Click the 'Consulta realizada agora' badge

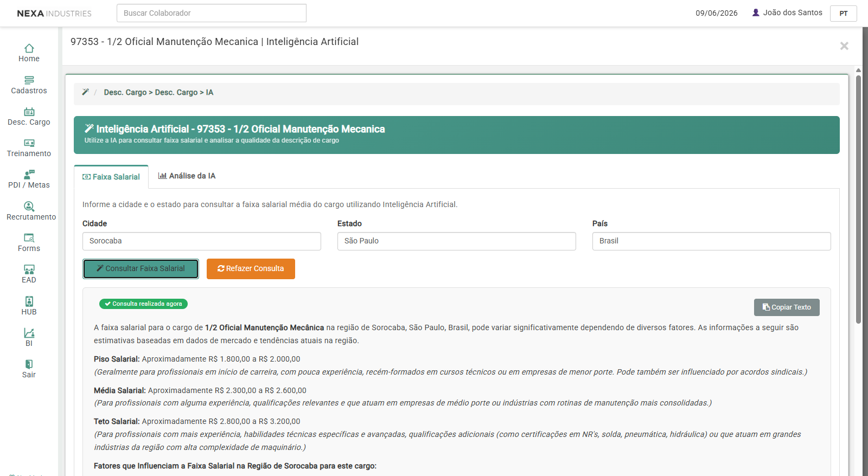click(x=143, y=304)
